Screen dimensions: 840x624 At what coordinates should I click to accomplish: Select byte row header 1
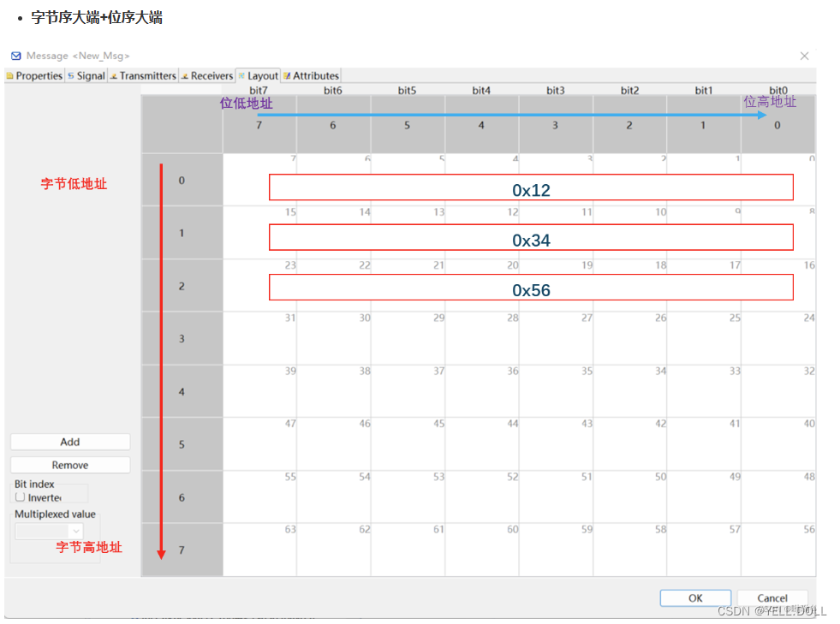pyautogui.click(x=182, y=233)
